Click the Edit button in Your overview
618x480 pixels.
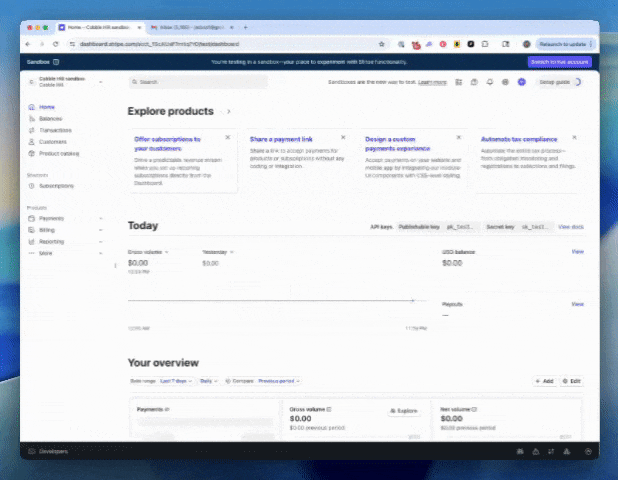point(571,381)
